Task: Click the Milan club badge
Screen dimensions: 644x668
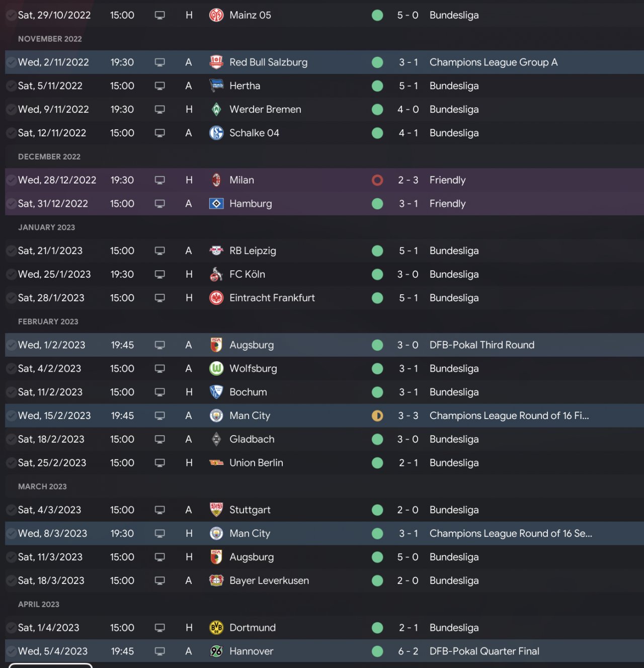Action: tap(216, 180)
